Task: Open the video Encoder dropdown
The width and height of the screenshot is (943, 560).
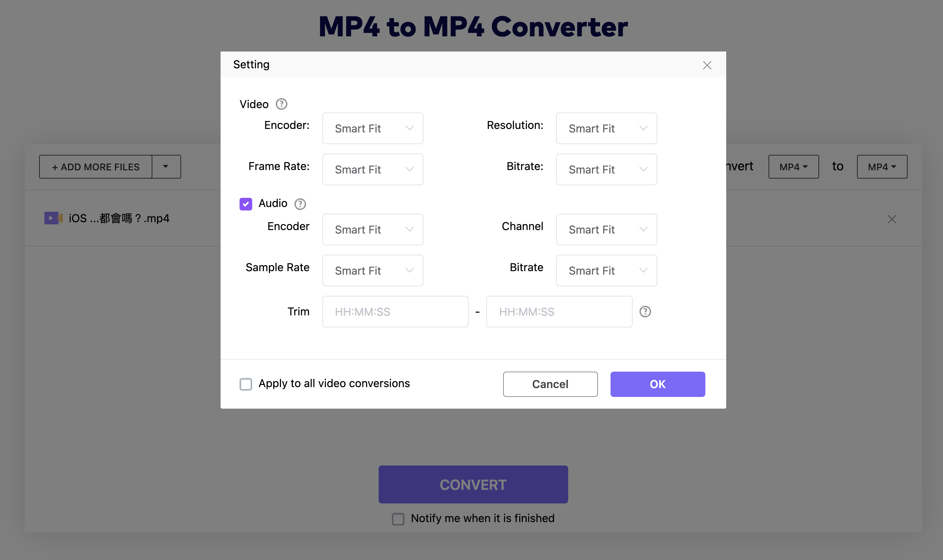Action: [x=373, y=128]
